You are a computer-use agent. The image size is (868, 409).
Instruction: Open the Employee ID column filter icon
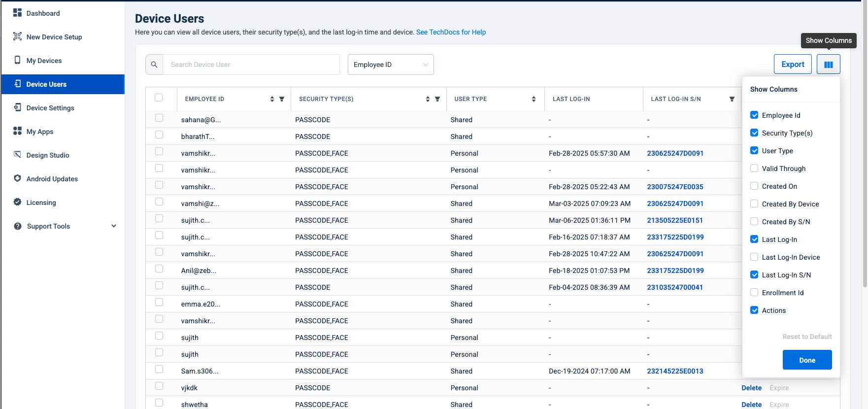pyautogui.click(x=282, y=99)
